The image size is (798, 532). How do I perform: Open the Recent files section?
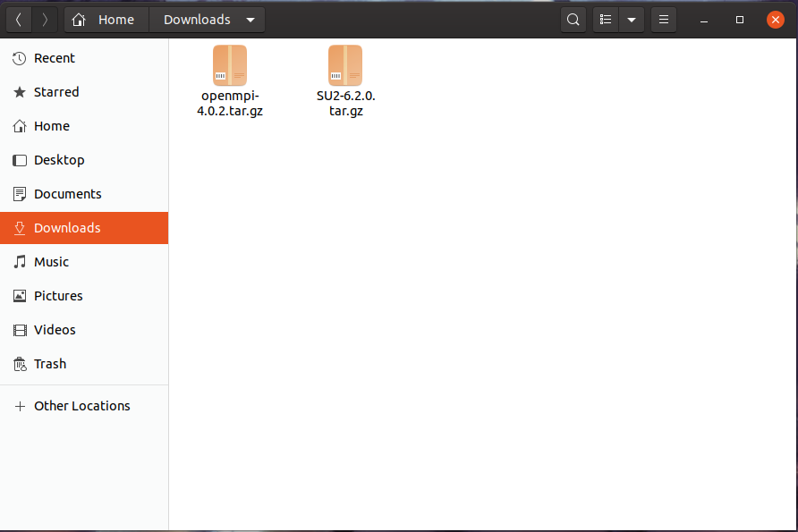[52, 57]
